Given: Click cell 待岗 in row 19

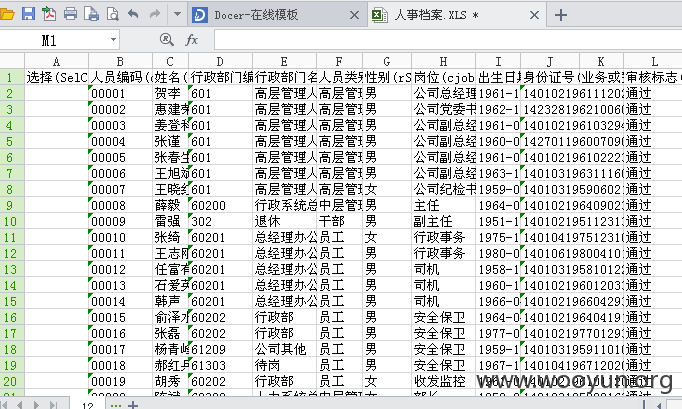Looking at the screenshot, I should [284, 365].
